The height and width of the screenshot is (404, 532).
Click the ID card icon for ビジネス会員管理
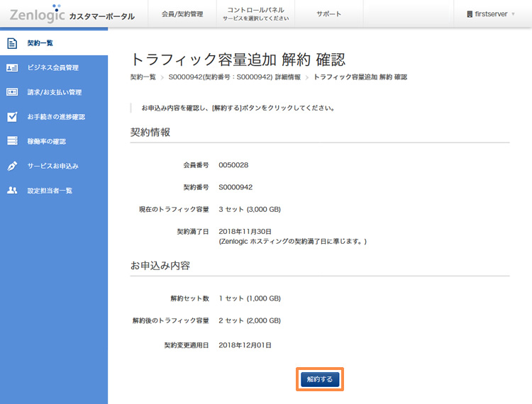click(x=12, y=68)
